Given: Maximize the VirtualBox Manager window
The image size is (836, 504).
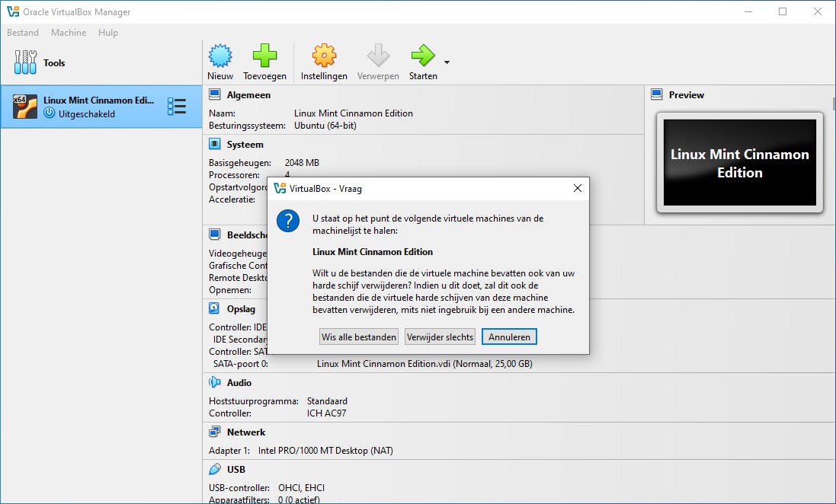Looking at the screenshot, I should [783, 11].
